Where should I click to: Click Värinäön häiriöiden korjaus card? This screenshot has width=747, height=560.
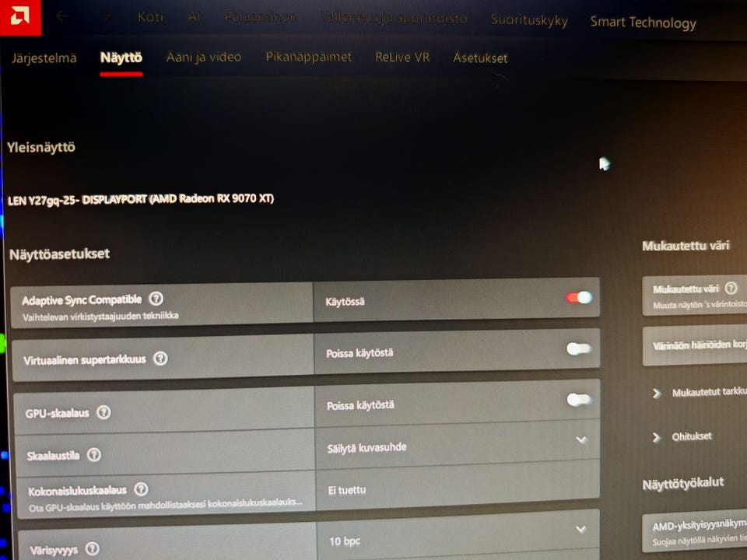(695, 345)
